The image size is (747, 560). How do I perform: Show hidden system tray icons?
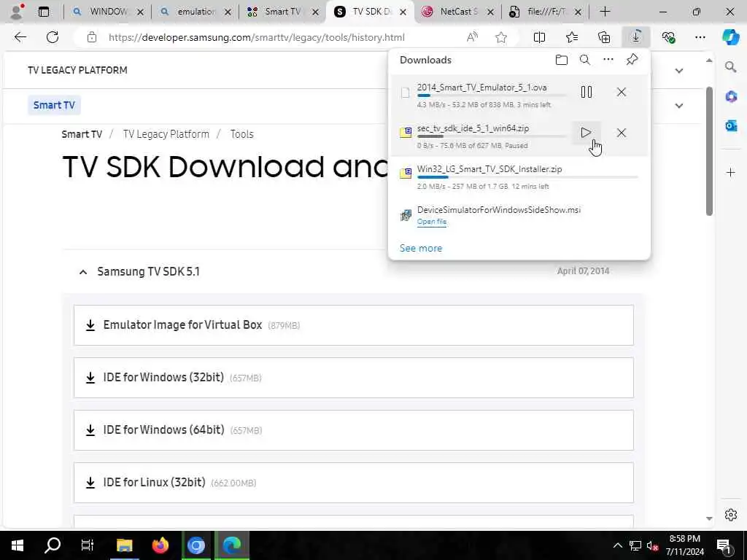point(617,545)
